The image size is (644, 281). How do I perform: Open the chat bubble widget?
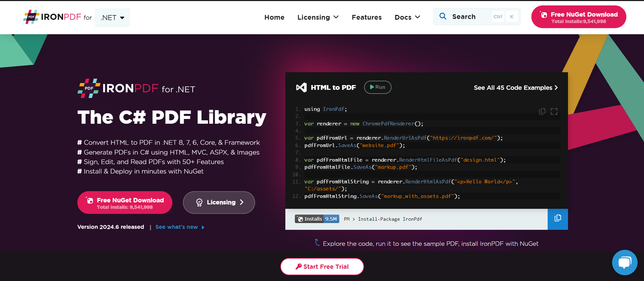click(625, 262)
